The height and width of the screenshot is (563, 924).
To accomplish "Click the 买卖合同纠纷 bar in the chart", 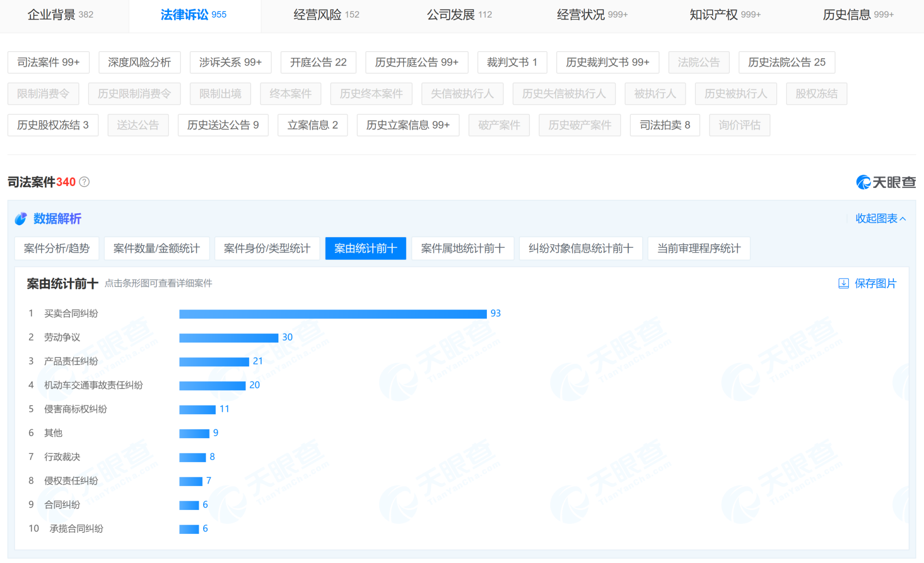I will click(332, 313).
